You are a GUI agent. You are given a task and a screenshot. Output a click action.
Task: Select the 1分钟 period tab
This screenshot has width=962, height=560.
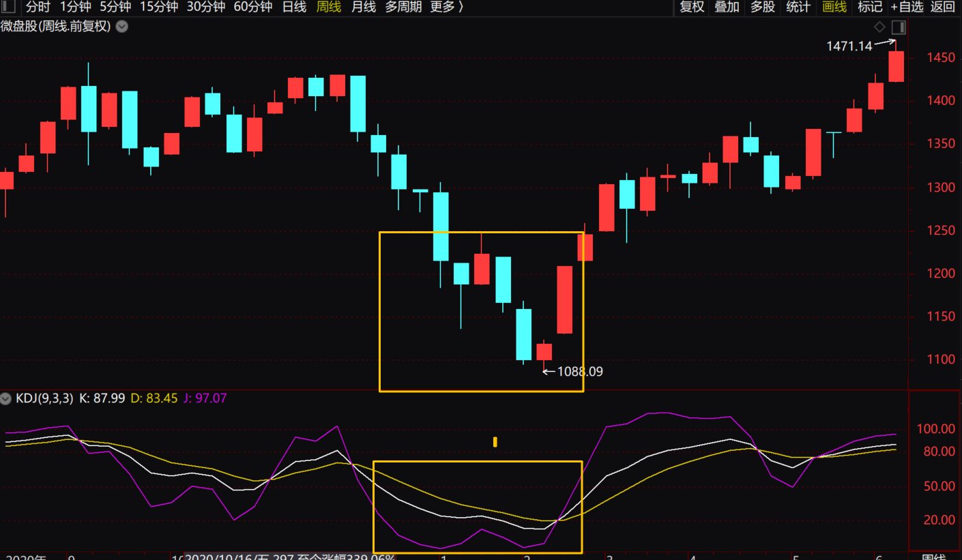pyautogui.click(x=76, y=7)
